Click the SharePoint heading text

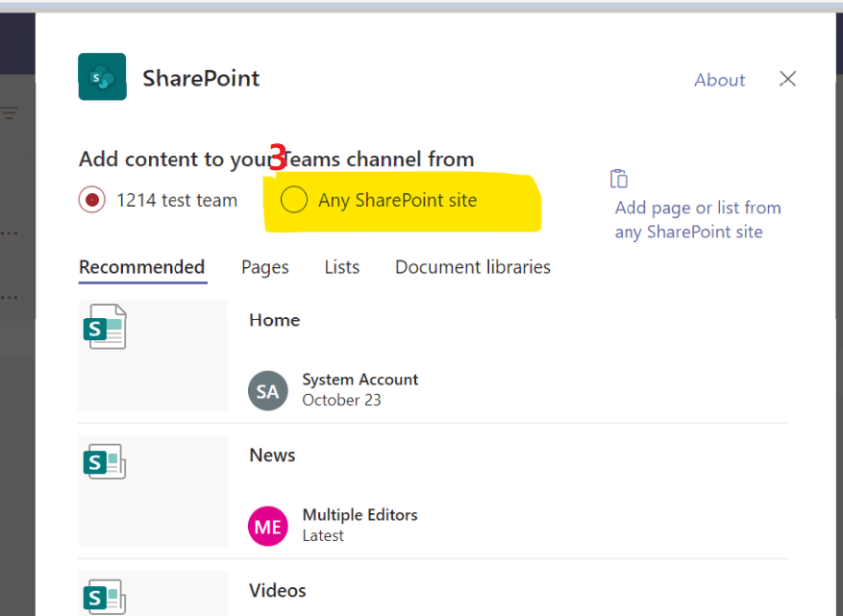(x=201, y=79)
